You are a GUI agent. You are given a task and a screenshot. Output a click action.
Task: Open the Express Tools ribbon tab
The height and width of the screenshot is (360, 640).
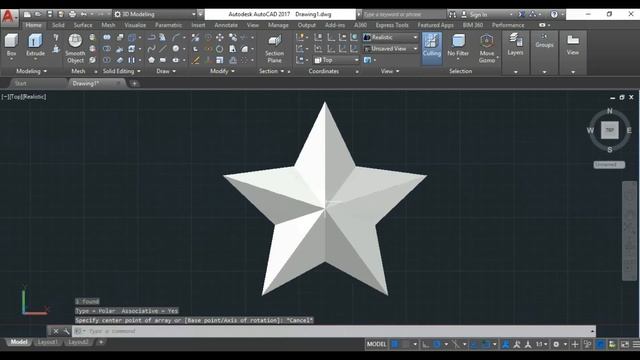392,25
